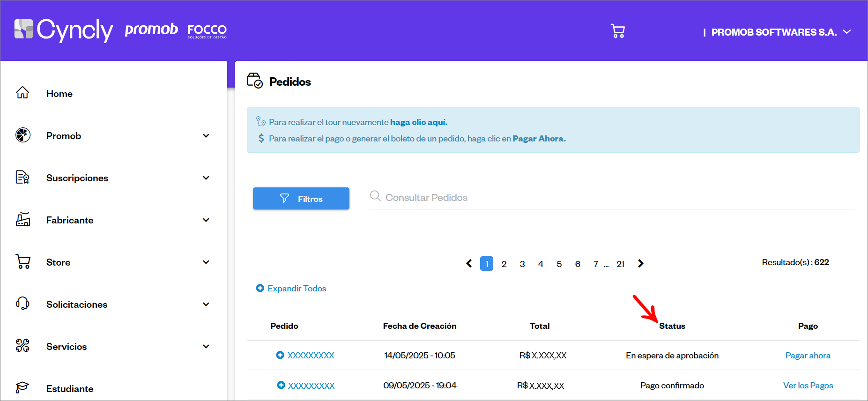
Task: Click the Suscripciones document icon
Action: (x=22, y=178)
